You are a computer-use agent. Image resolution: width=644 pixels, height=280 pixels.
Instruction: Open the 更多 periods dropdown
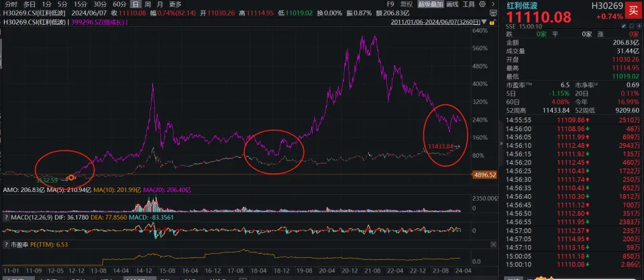click(175, 4)
